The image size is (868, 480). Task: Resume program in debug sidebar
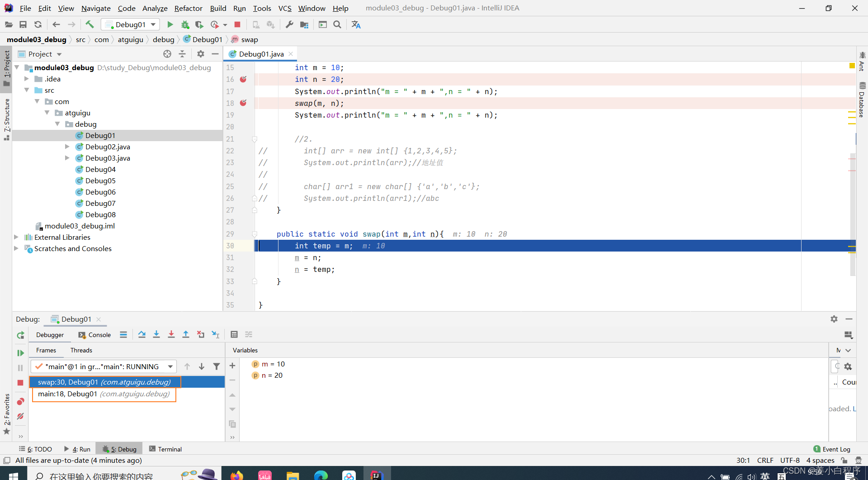pos(20,353)
